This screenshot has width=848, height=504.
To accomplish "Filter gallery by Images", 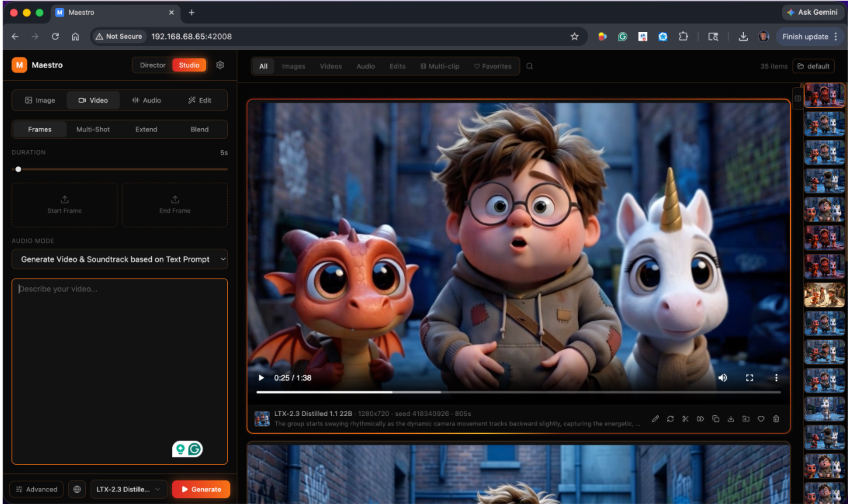I will (x=293, y=66).
